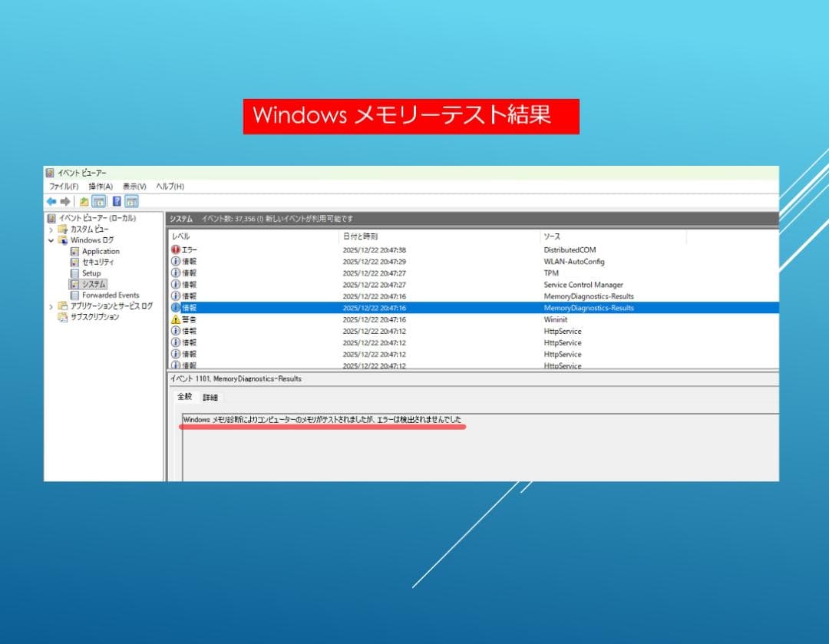The height and width of the screenshot is (644, 829).
Task: Click the back navigation arrow in the toolbar
Action: [x=51, y=201]
